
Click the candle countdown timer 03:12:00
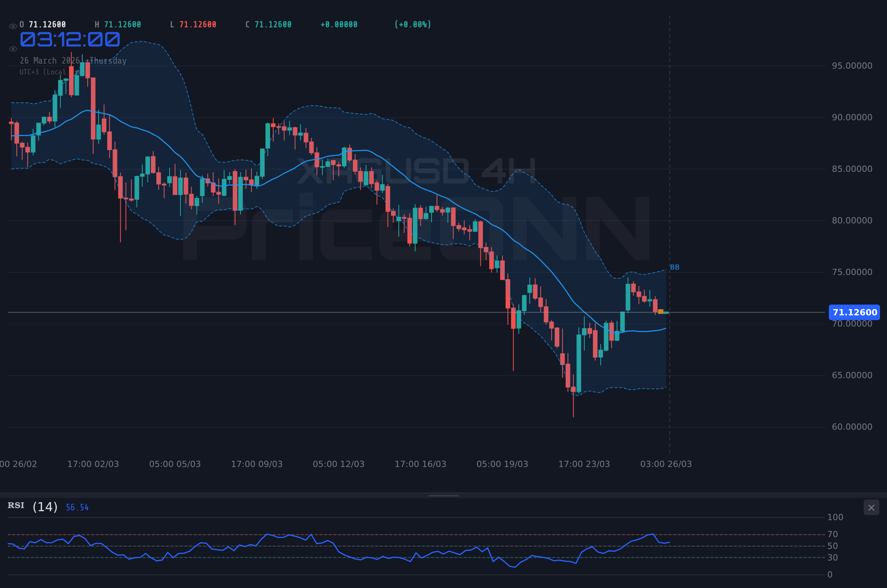pyautogui.click(x=70, y=39)
